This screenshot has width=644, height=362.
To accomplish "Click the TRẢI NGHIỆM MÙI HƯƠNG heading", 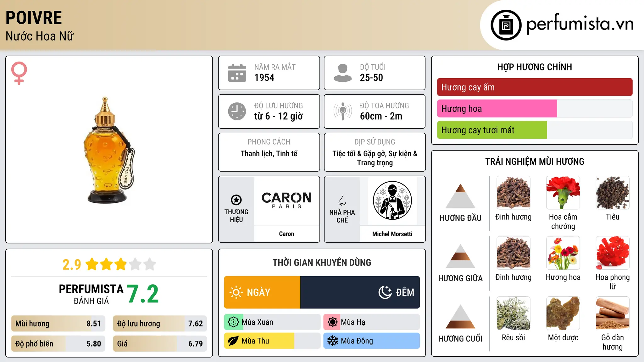I will pyautogui.click(x=535, y=162).
